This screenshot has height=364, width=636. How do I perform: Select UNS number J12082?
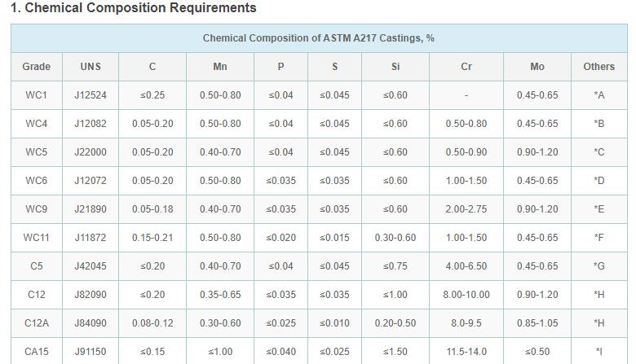click(91, 124)
